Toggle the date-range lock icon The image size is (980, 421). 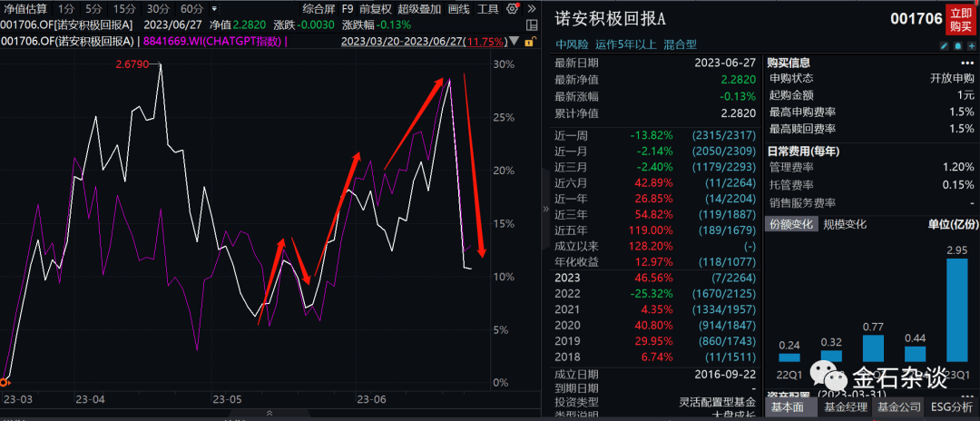click(x=529, y=42)
